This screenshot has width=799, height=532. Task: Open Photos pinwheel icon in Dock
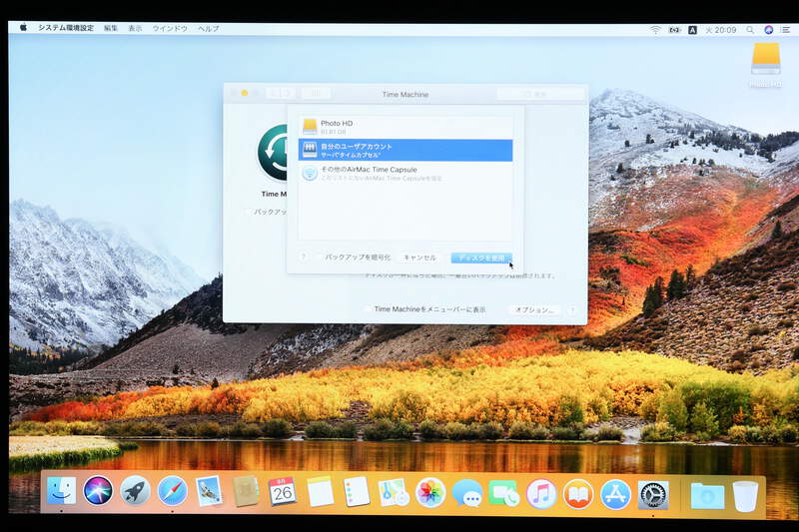430,493
